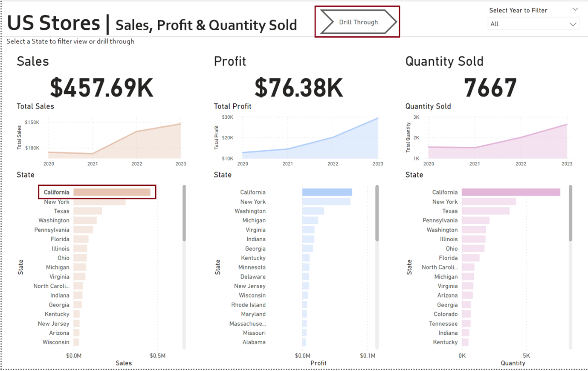This screenshot has height=371, width=588.
Task: Click the 7667 quantity sold card
Action: (x=490, y=88)
